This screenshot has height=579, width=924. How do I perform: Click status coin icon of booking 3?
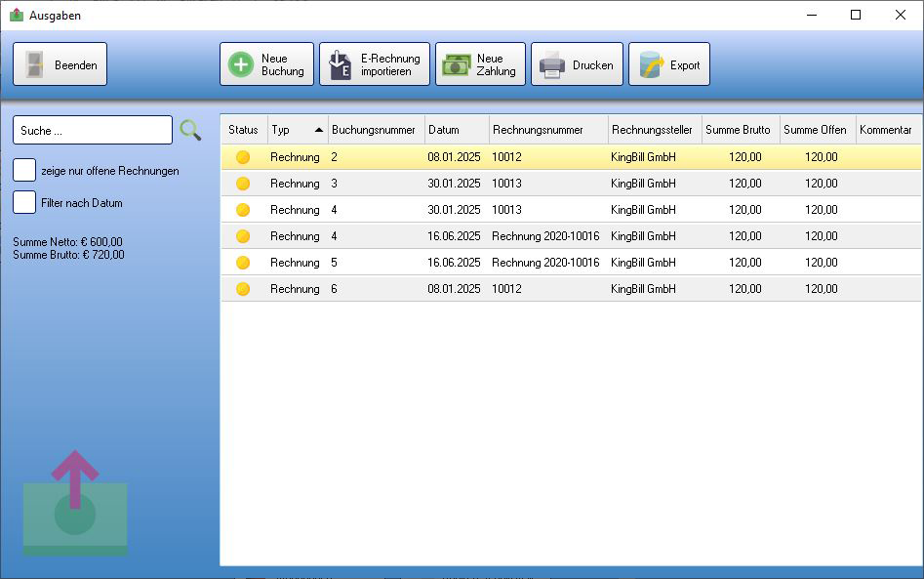pyautogui.click(x=243, y=184)
